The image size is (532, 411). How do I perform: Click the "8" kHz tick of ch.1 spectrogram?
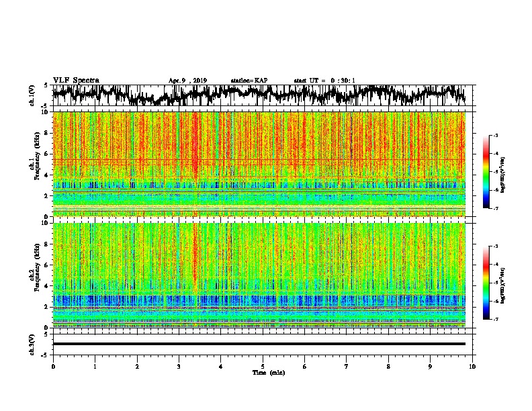47,133
